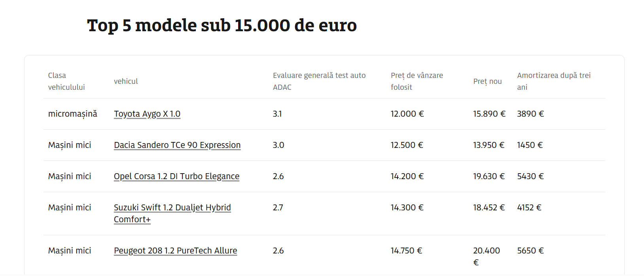The width and height of the screenshot is (644, 276).
Task: Click the "vehicul" column header
Action: [x=126, y=81]
